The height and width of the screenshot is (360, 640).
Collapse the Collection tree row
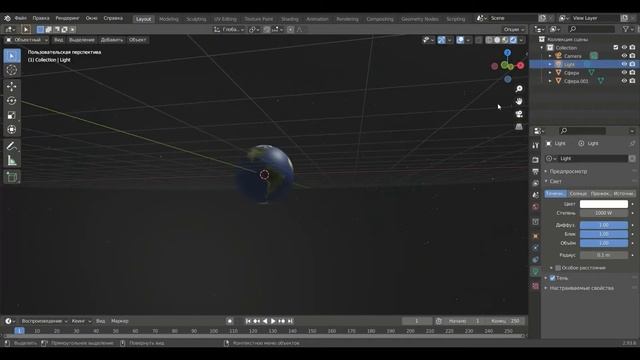coord(542,48)
